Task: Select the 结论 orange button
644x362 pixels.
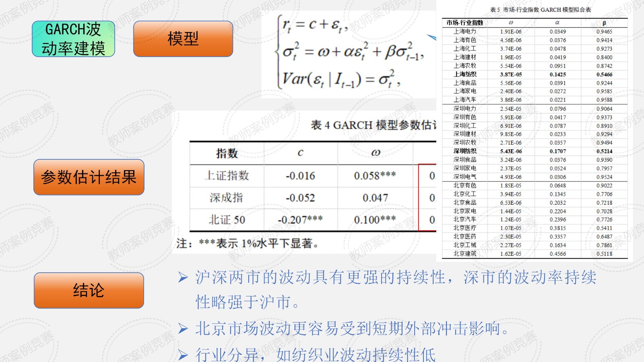Action: coord(89,290)
